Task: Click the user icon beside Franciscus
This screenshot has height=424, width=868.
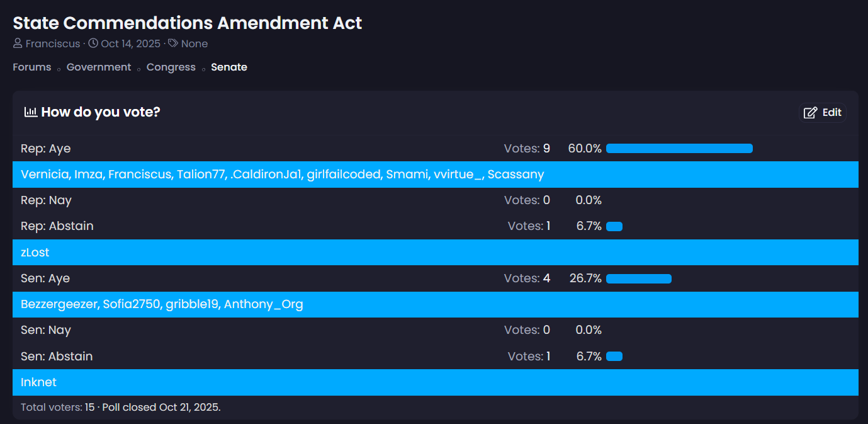Action: [18, 44]
